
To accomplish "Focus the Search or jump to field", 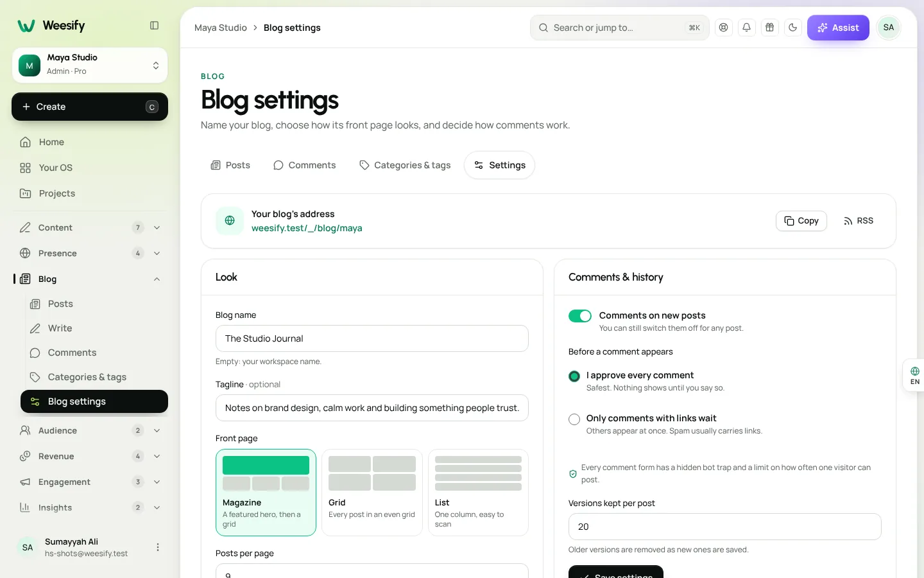I will point(620,28).
